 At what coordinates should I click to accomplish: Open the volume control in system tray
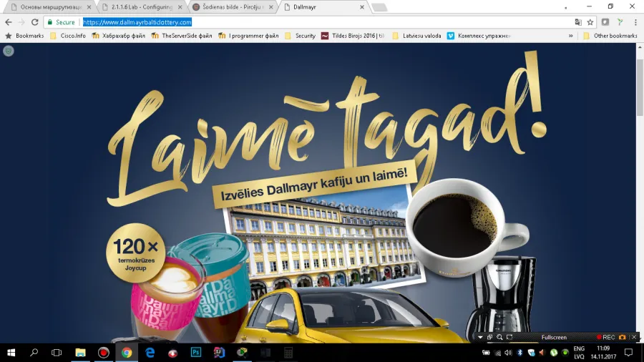509,353
